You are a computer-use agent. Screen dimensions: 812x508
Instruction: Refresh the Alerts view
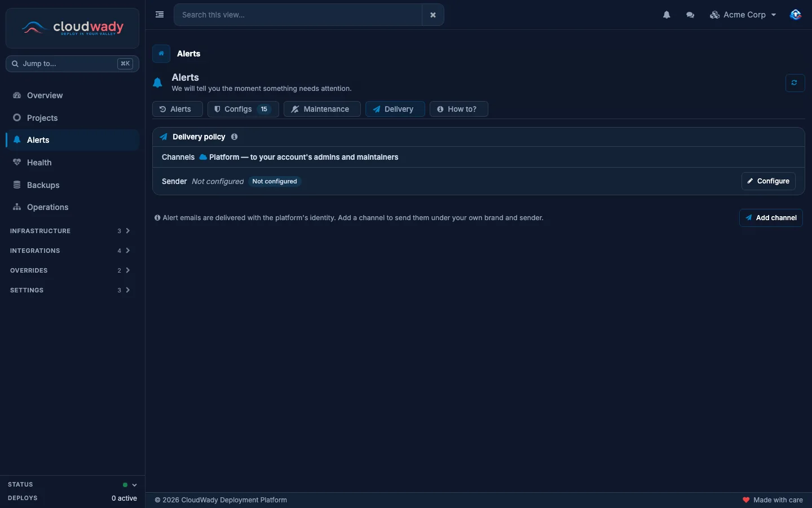(x=795, y=82)
